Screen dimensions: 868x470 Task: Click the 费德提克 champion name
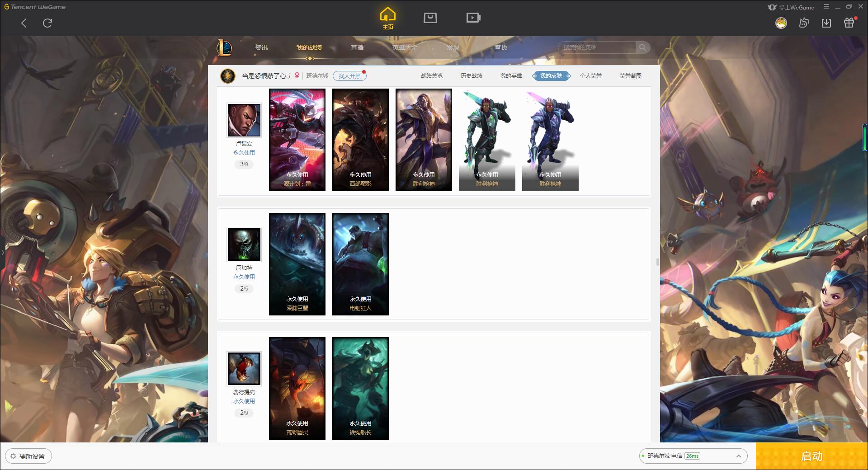click(244, 392)
